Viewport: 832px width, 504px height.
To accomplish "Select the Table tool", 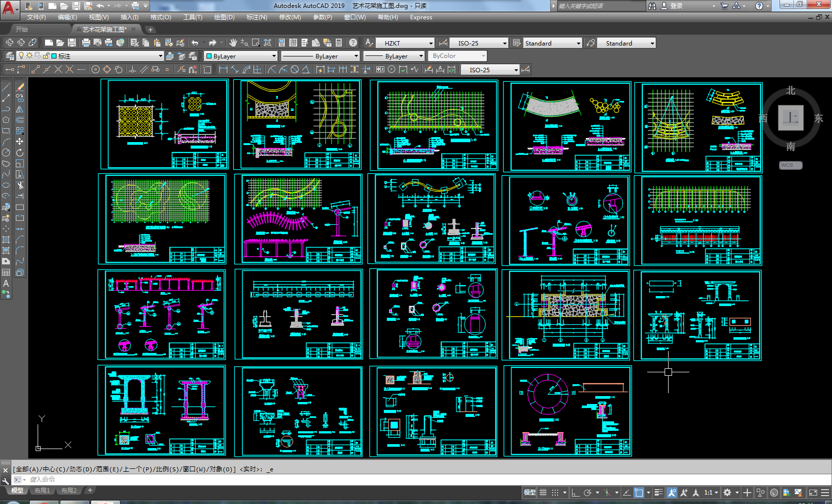I will (6, 272).
